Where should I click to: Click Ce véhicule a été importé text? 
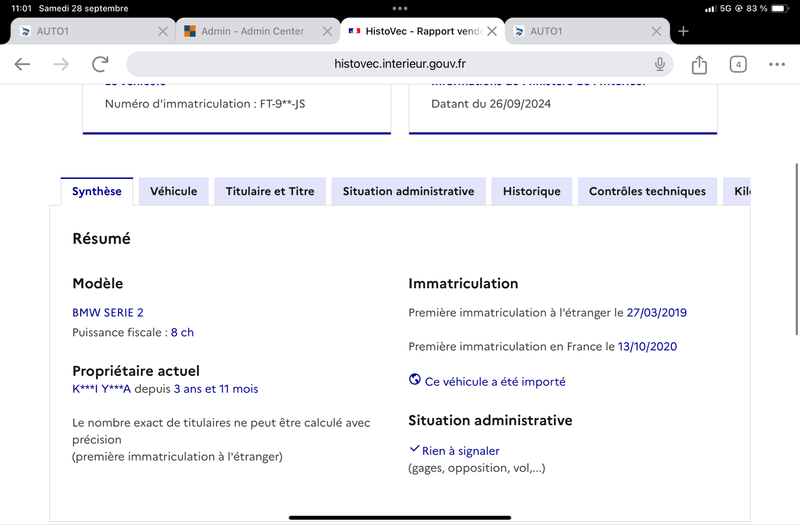click(495, 382)
